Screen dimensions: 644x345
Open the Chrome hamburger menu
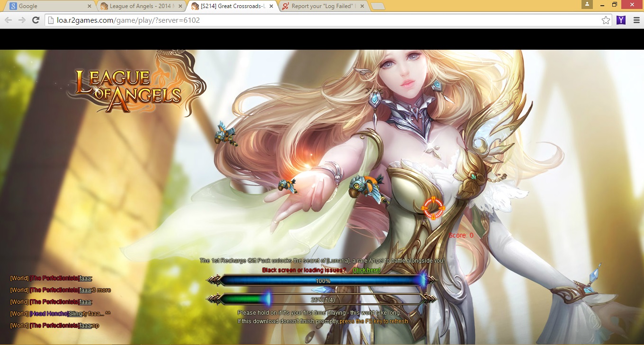coord(636,20)
